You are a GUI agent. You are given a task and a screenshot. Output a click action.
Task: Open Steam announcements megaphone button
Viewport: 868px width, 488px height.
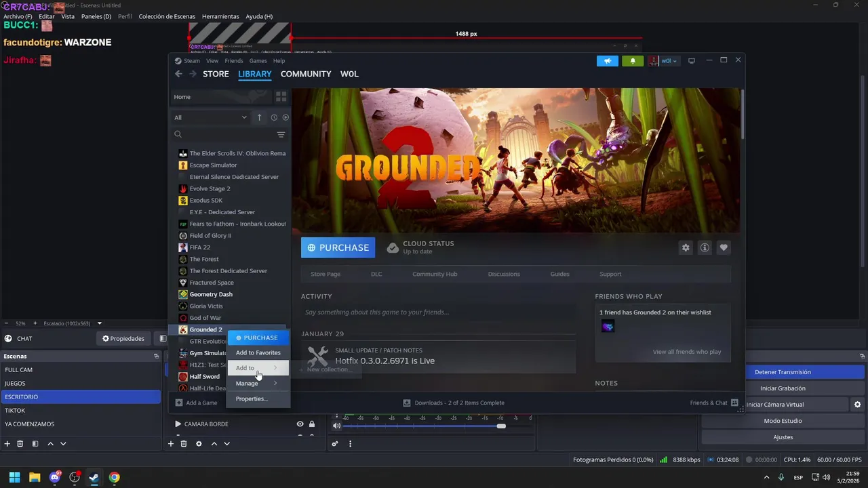[608, 61]
